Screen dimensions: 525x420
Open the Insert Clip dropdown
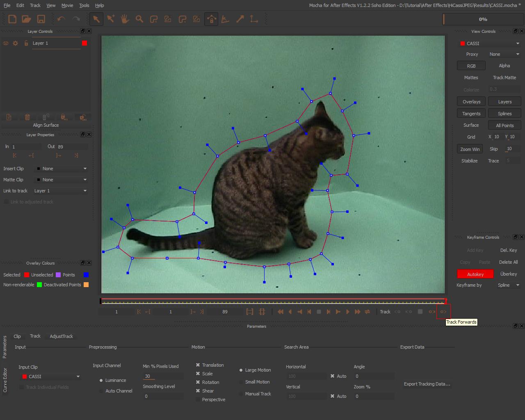(62, 169)
